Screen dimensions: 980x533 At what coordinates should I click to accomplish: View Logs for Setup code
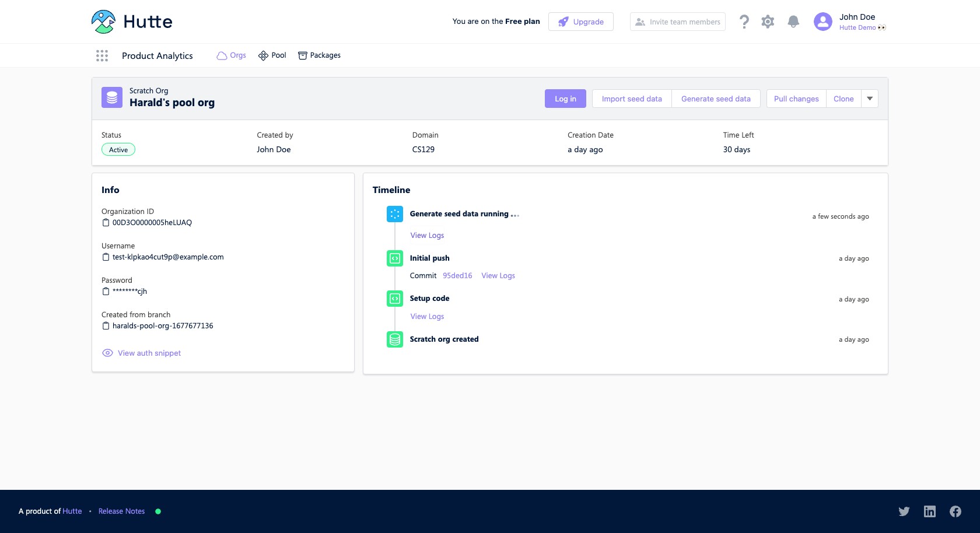point(427,317)
